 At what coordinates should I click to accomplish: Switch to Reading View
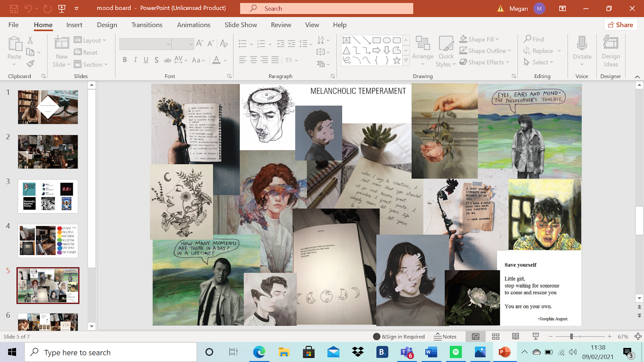coord(516,336)
